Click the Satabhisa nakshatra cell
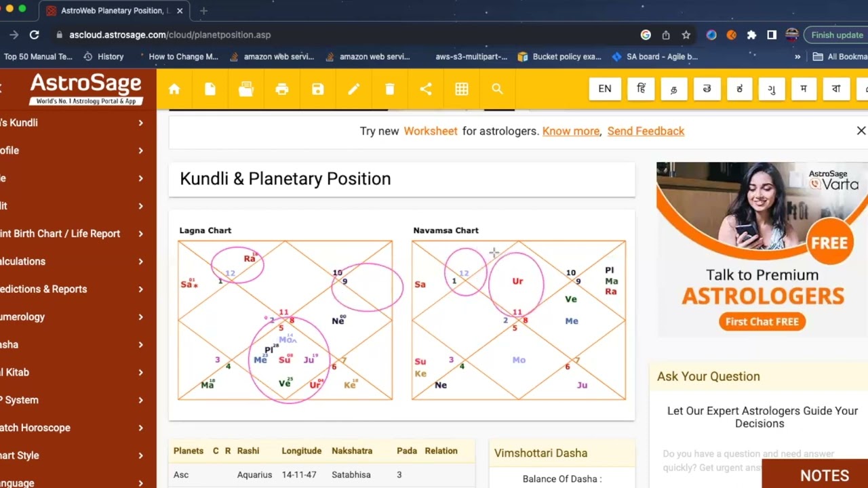The image size is (868, 488). tap(351, 474)
